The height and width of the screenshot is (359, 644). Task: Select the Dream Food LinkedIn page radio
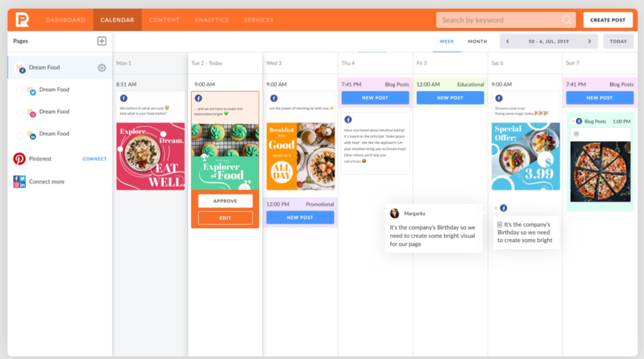pos(19,135)
